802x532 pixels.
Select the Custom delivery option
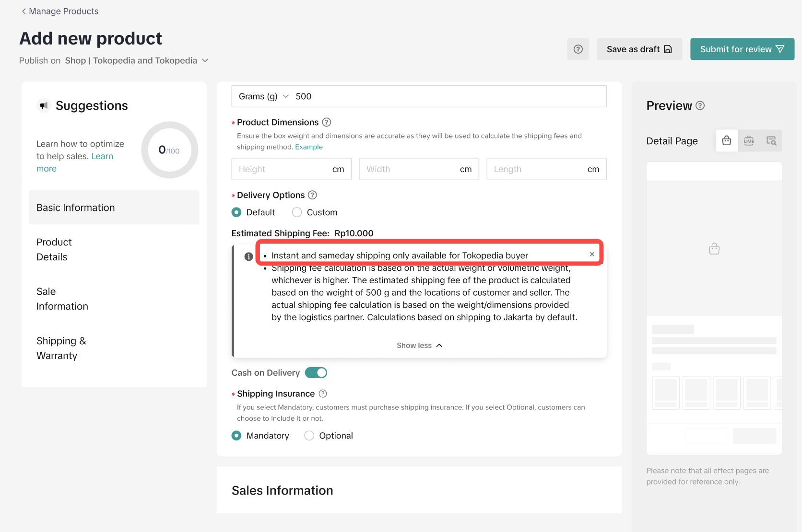click(x=297, y=212)
